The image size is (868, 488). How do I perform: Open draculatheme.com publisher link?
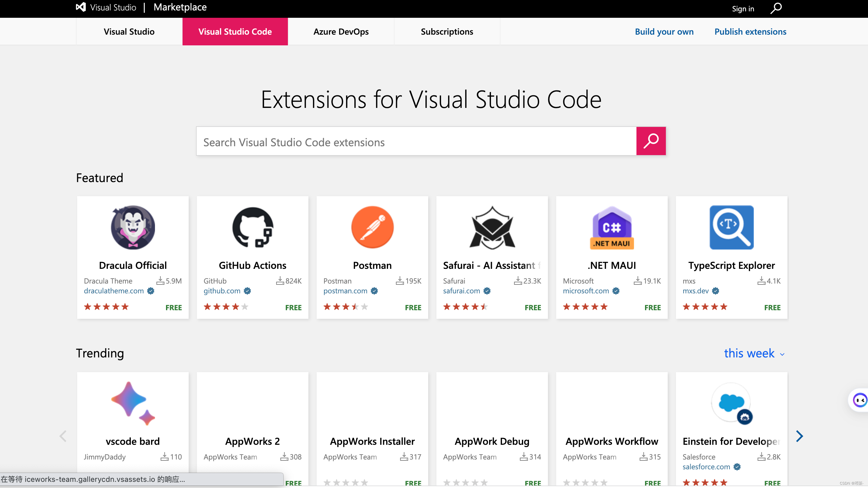tap(114, 291)
